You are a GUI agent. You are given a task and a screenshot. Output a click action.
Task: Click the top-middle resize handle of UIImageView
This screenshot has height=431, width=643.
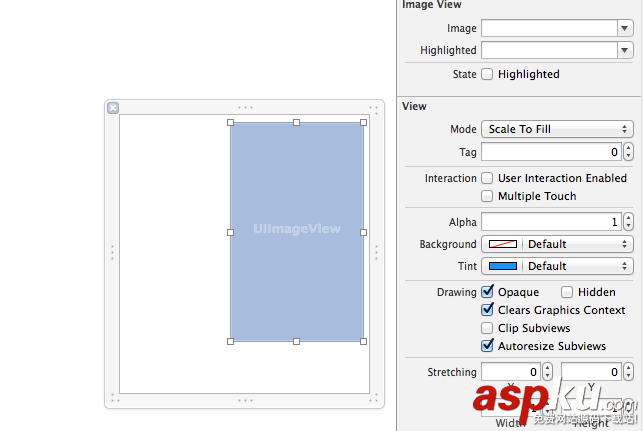[296, 123]
